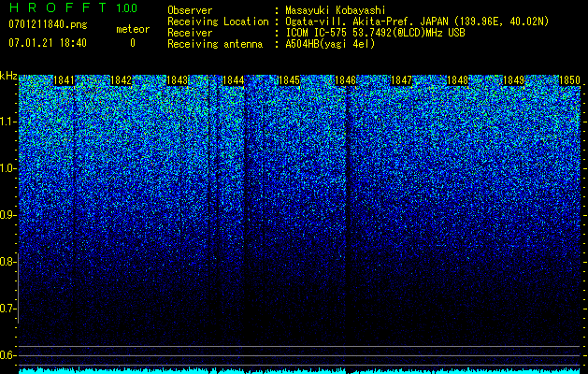Click the Ogata-vill. Akita-Pref. JAPAN location text
The height and width of the screenshot is (374, 588).
coord(417,22)
